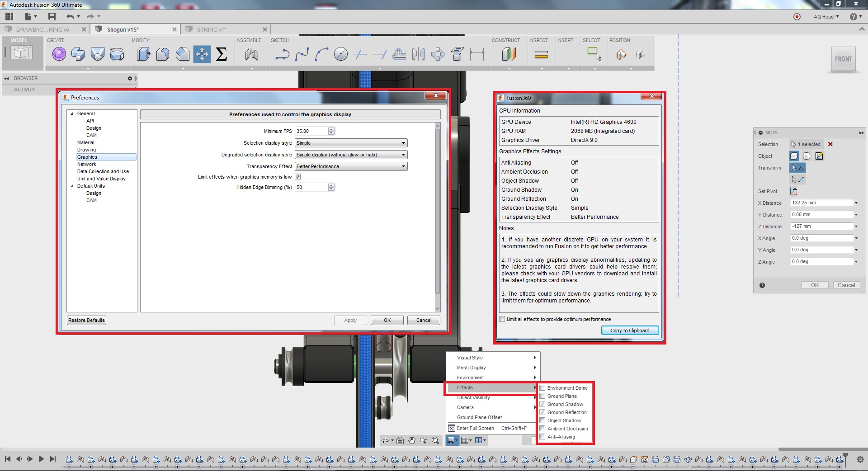
Task: Expand the Move panel double arrow
Action: pyautogui.click(x=861, y=133)
